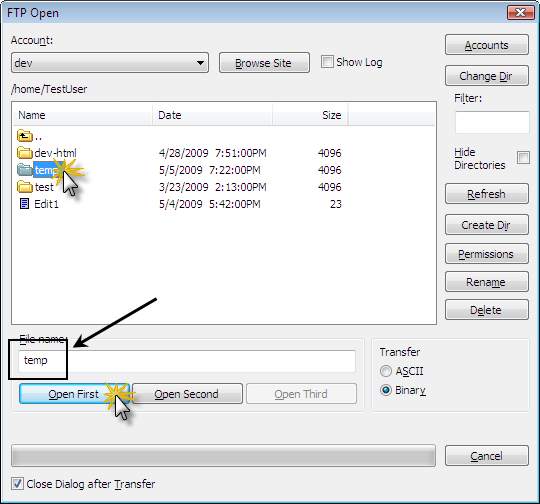540x504 pixels.
Task: Click the File name input field
Action: [x=187, y=361]
